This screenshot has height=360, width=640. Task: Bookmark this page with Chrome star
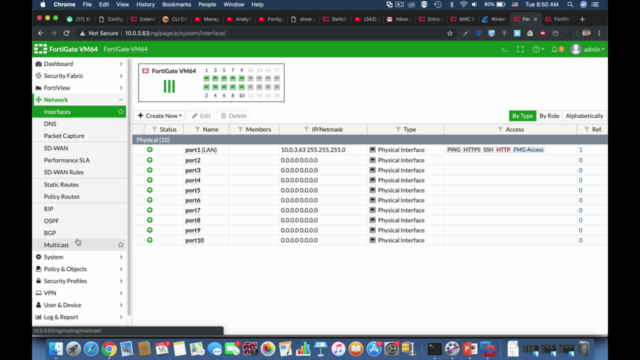click(x=450, y=33)
